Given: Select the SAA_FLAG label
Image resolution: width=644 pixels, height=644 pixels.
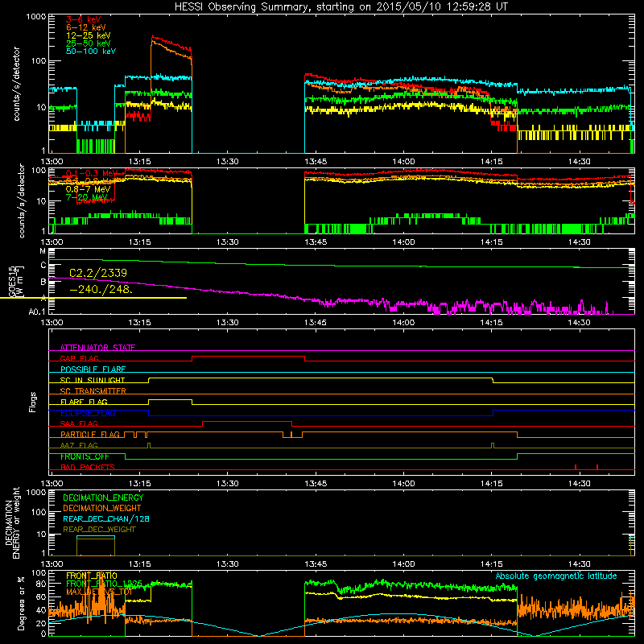Looking at the screenshot, I should coord(79,423).
